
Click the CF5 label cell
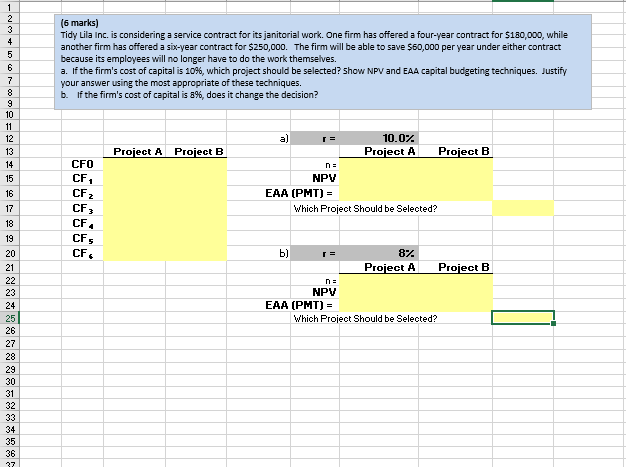coord(82,238)
